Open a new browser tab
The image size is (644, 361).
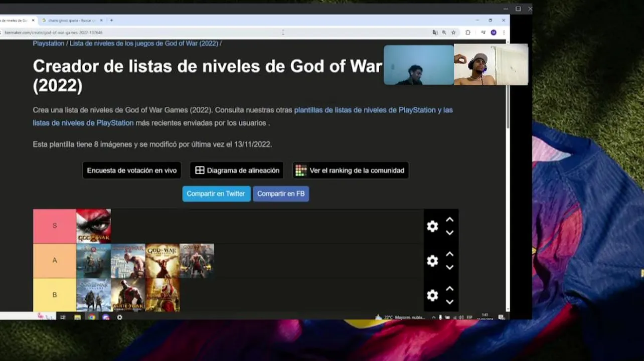pos(111,21)
